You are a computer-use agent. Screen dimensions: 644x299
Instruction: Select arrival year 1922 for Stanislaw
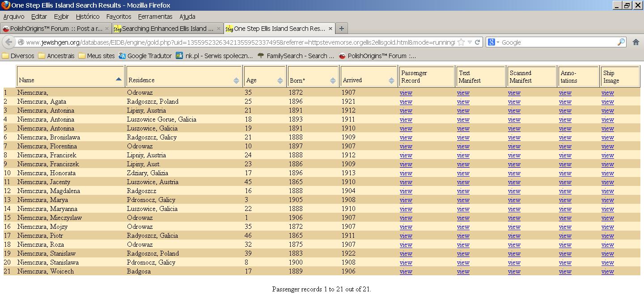[348, 253]
